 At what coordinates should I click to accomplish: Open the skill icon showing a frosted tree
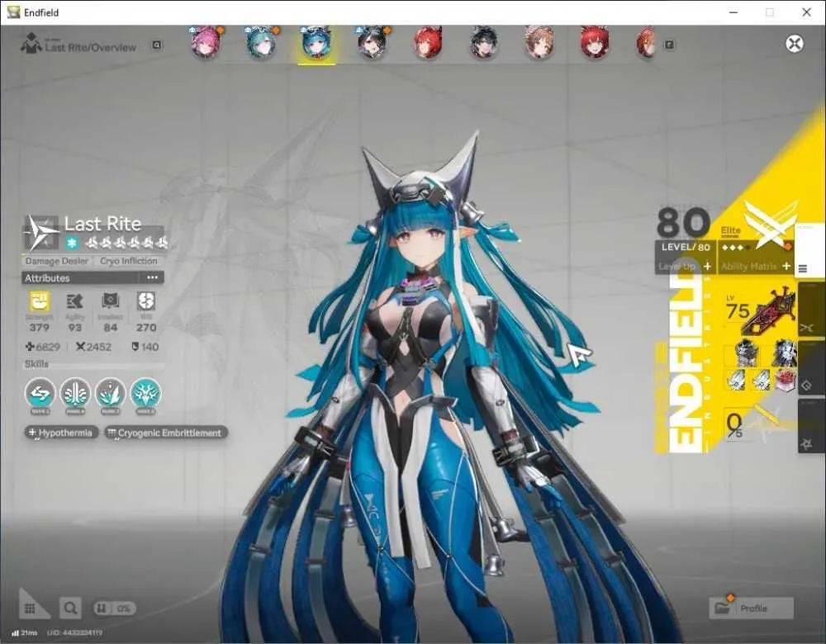75,394
